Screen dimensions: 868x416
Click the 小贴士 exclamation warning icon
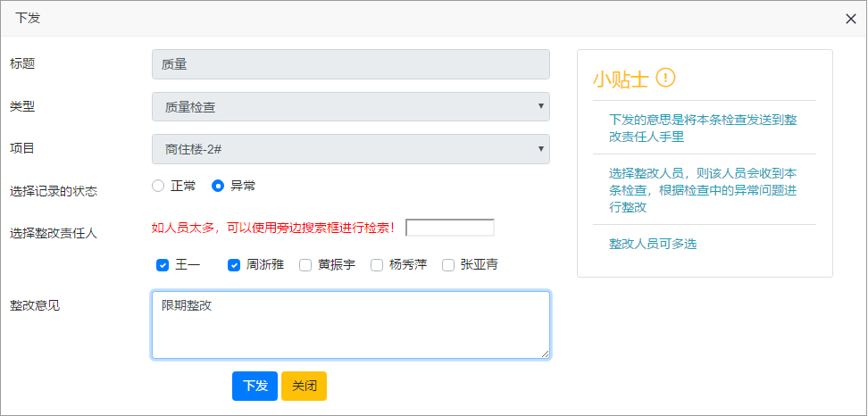click(665, 78)
